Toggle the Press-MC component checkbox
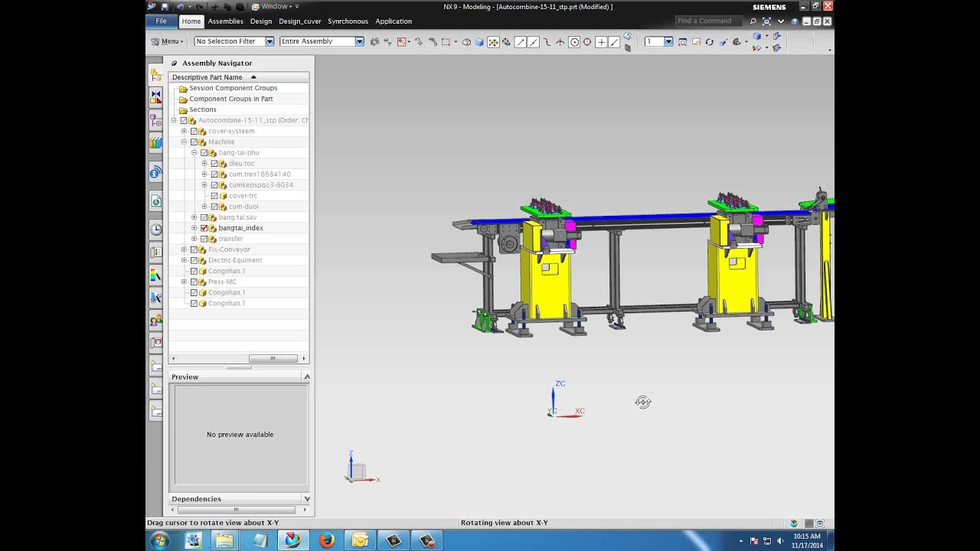980x551 pixels. point(194,282)
